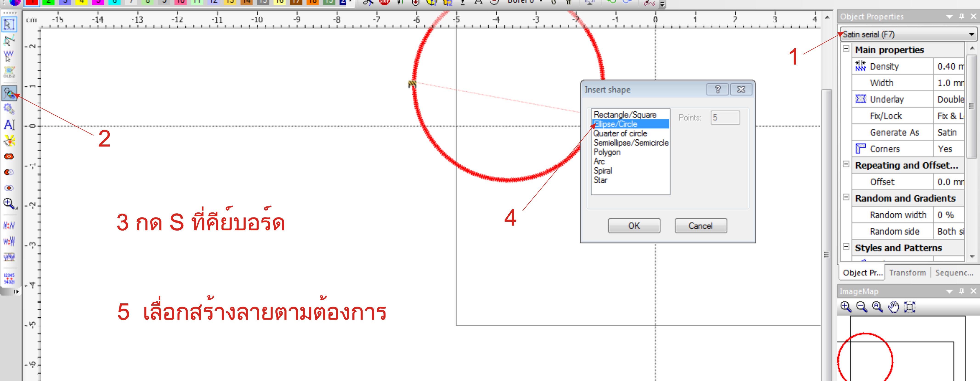Click Cancel in Insert shape dialog
The image size is (980, 381).
[700, 226]
